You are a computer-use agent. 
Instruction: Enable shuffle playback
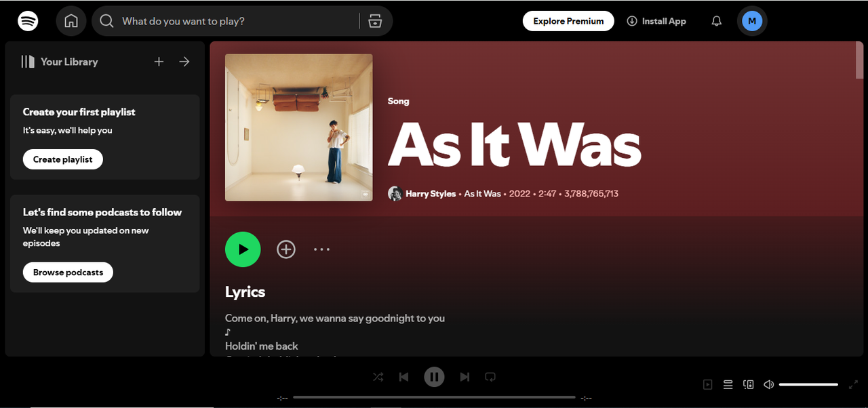point(378,377)
